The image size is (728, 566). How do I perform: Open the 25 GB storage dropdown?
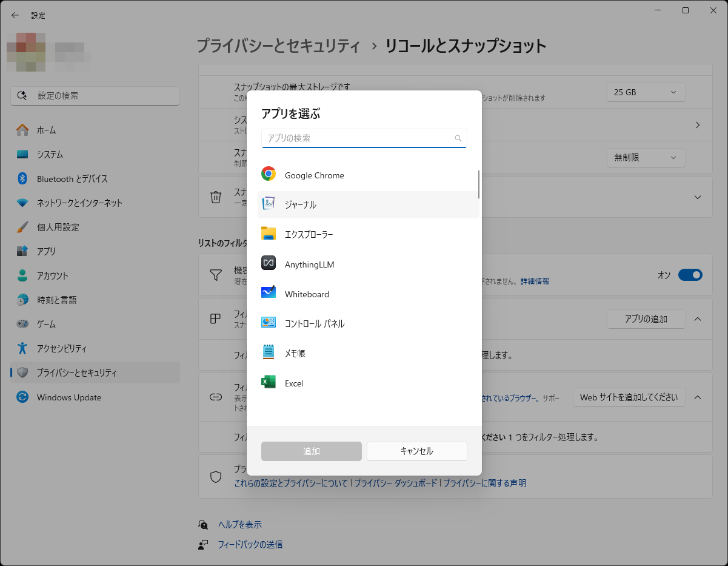click(645, 92)
